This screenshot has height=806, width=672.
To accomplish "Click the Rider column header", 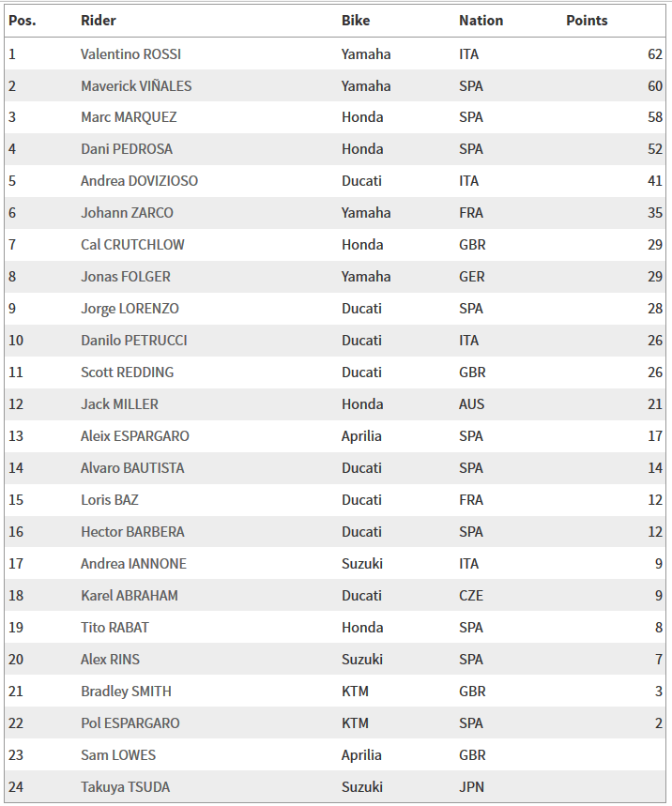I will tap(99, 21).
